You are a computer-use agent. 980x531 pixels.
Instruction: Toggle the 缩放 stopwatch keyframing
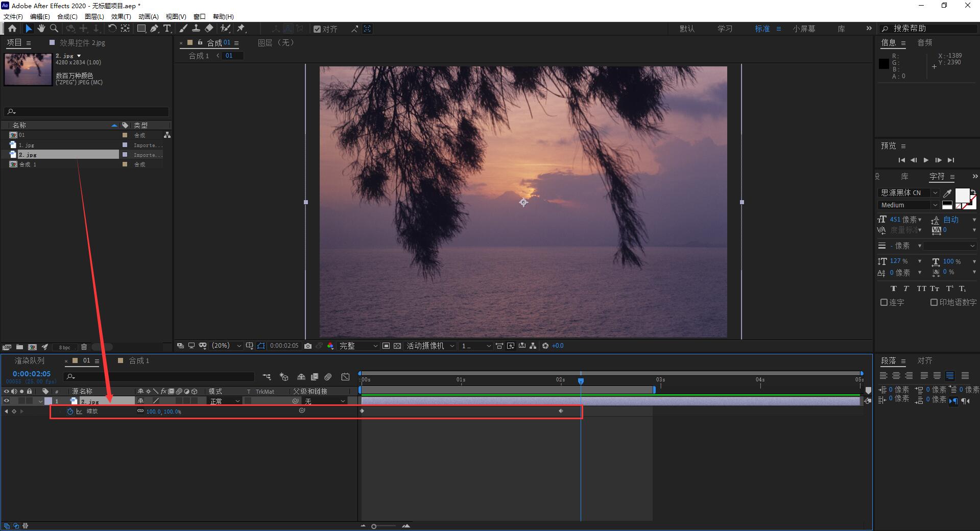(70, 411)
